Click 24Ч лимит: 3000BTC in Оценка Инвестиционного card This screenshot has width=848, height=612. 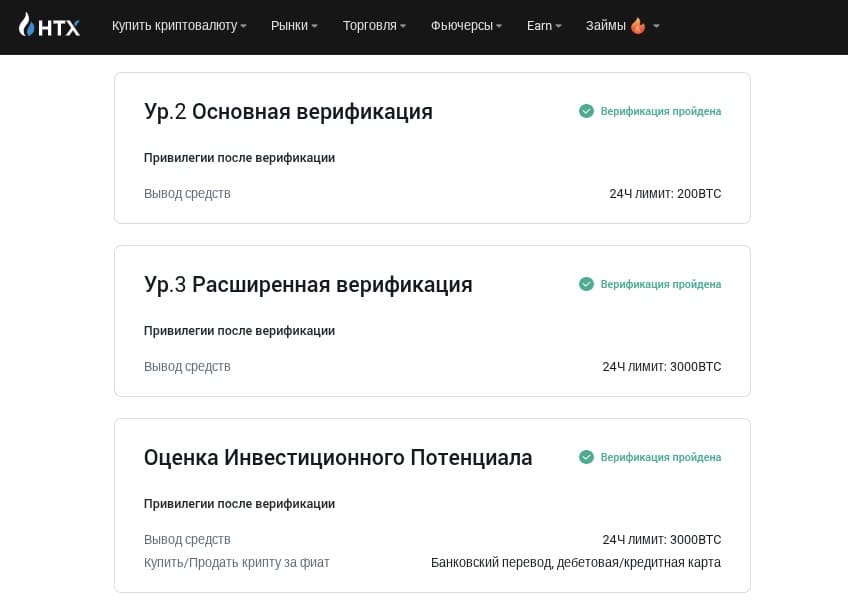click(661, 540)
